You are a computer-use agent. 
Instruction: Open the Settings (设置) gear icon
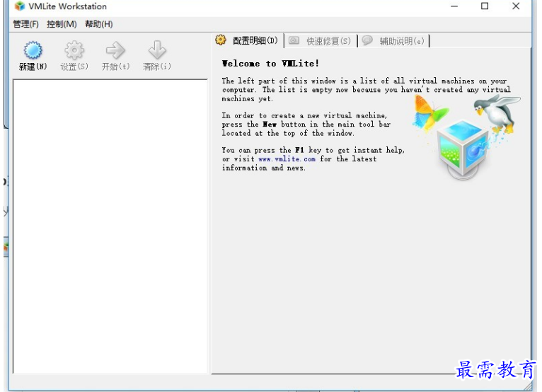tap(74, 50)
